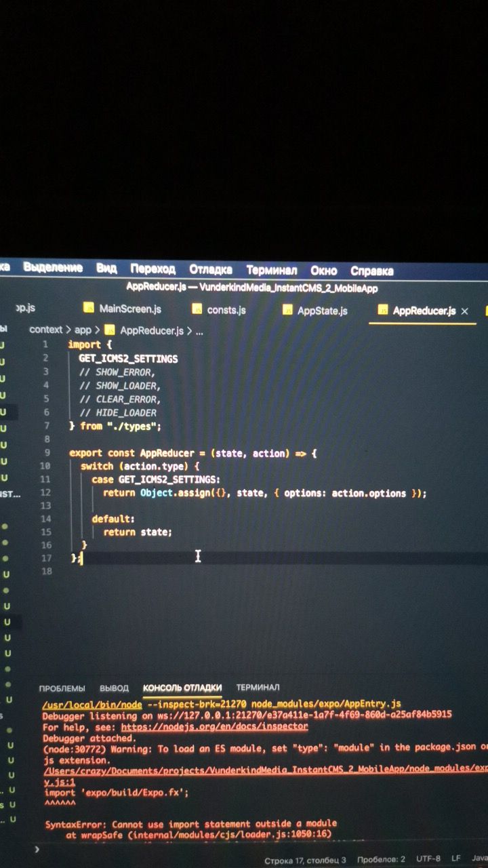This screenshot has height=868, width=488.
Task: Open the Отладка menu
Action: coord(211,269)
